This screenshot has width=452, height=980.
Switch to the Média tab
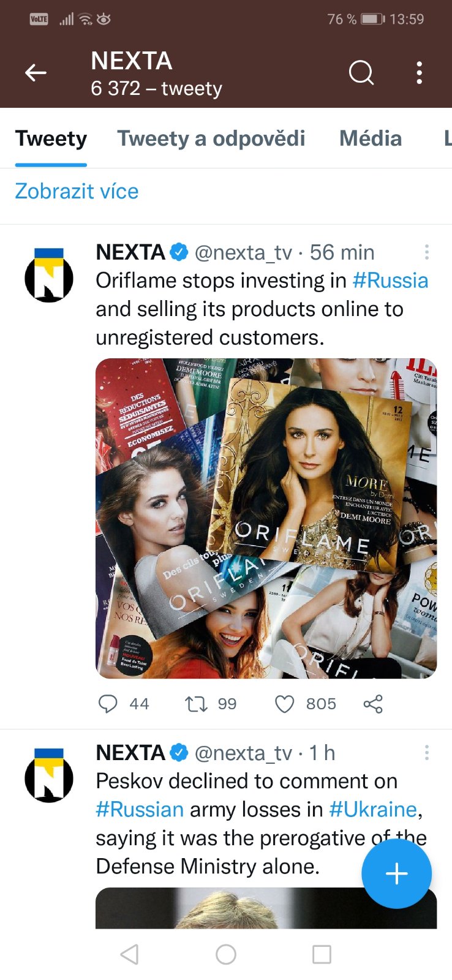click(371, 138)
